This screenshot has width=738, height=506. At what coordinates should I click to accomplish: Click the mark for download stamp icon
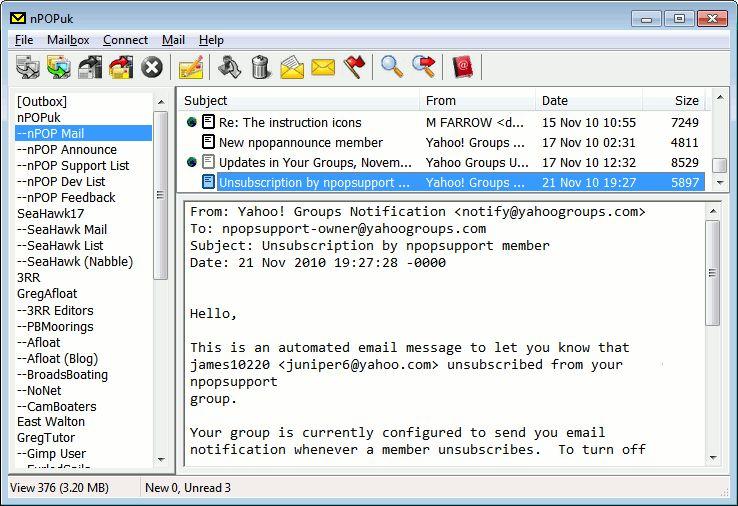pos(230,67)
